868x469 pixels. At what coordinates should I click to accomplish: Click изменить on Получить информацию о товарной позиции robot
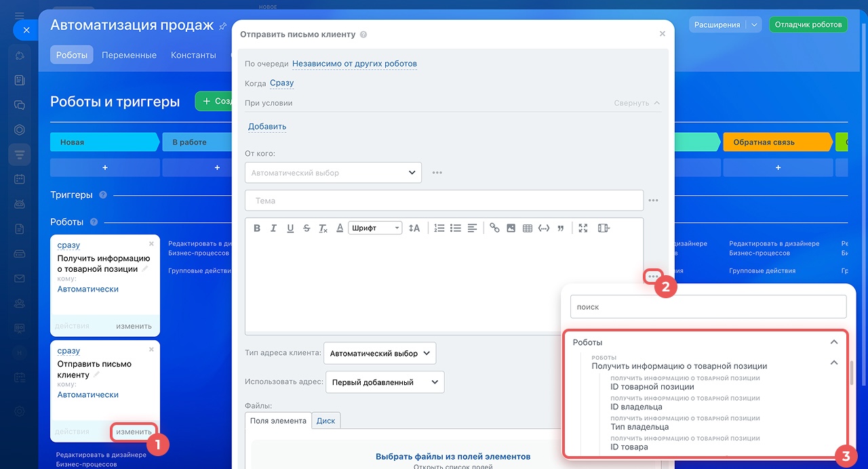click(x=134, y=326)
